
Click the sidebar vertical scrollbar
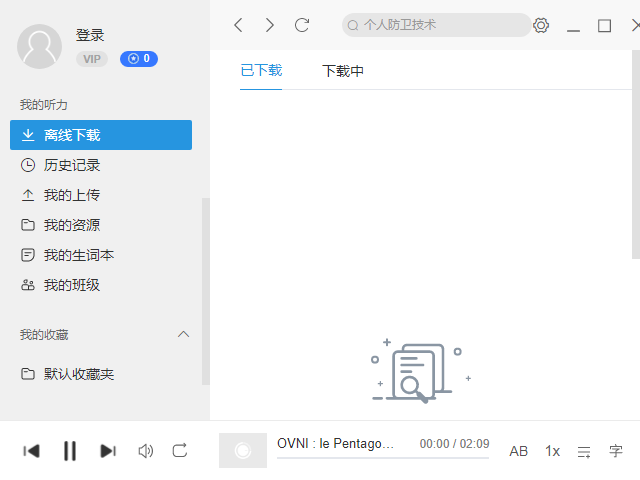pyautogui.click(x=206, y=291)
